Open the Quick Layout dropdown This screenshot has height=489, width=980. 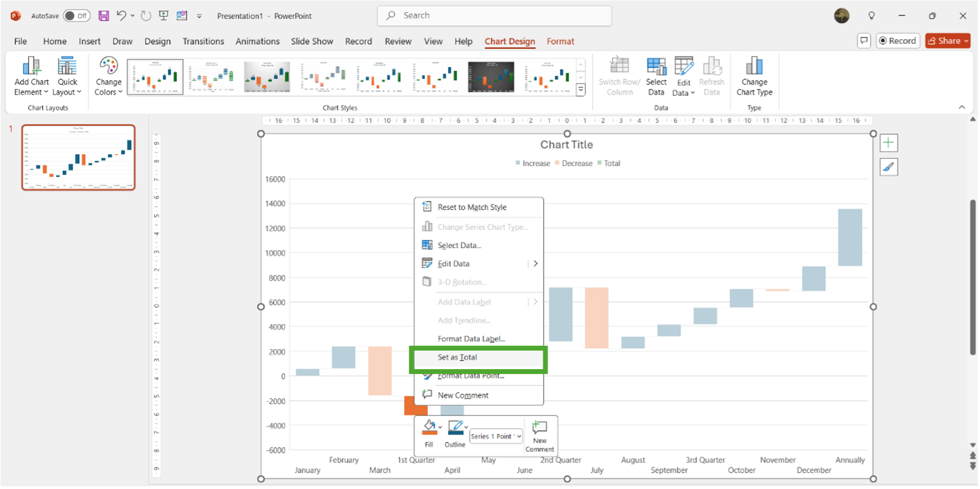(67, 76)
